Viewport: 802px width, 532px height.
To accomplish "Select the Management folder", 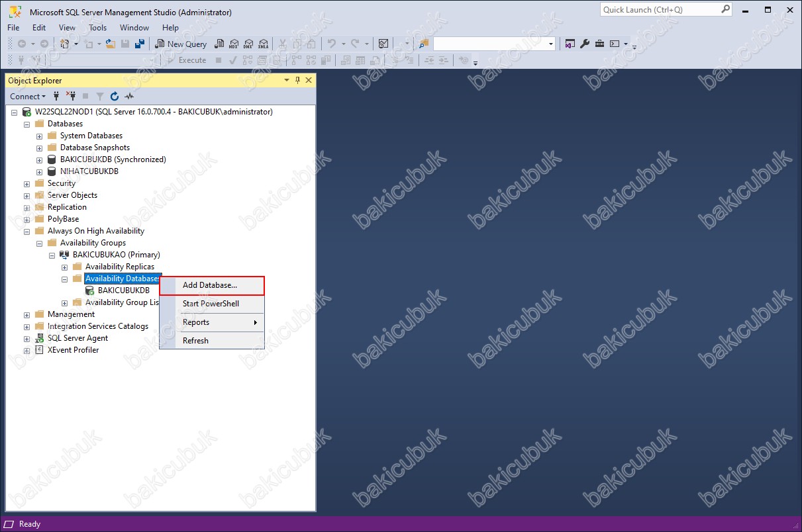I will point(71,314).
